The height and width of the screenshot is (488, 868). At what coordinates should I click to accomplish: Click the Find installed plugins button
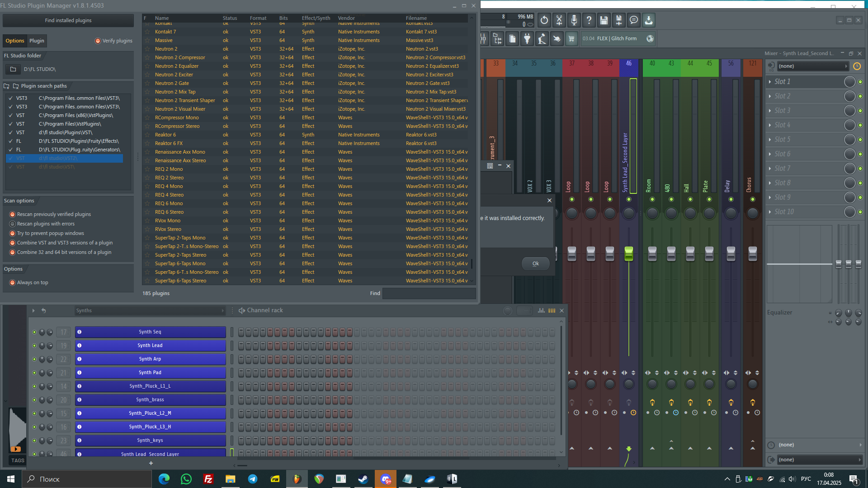tap(68, 20)
